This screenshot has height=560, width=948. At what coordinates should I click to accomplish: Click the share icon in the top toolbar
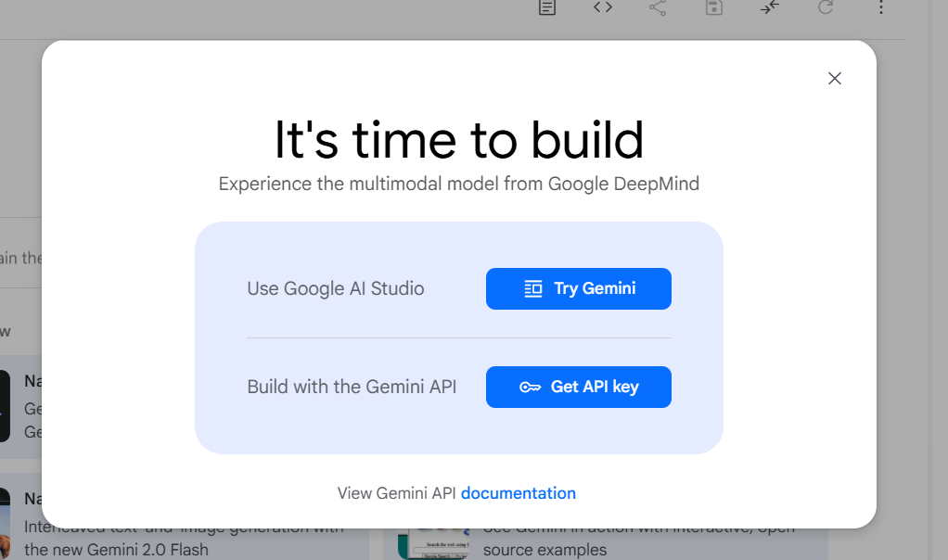658,8
